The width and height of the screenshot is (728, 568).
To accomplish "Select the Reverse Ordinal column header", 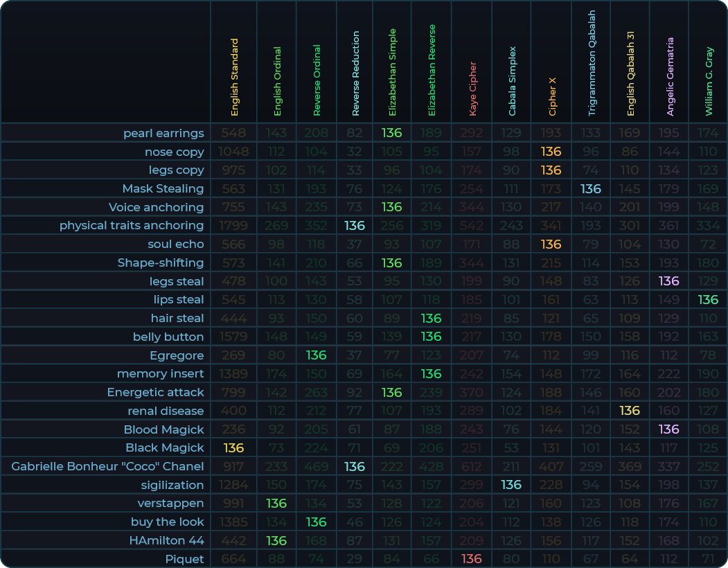I will point(317,80).
